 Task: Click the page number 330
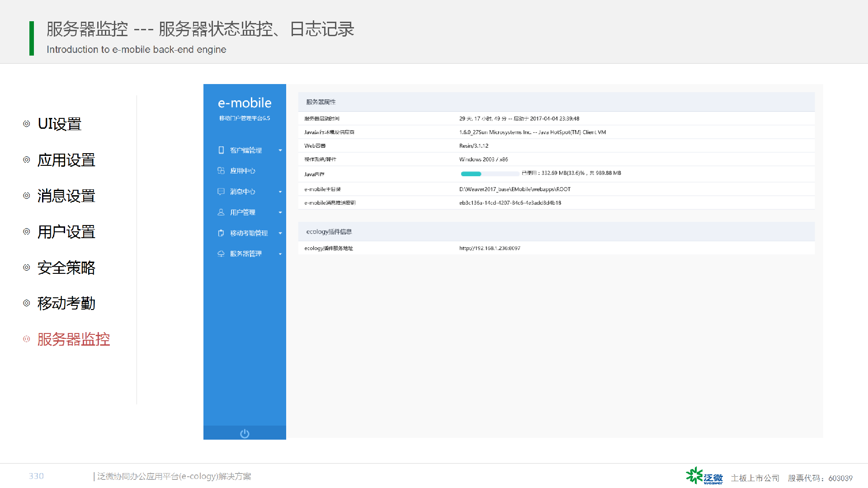coord(36,476)
